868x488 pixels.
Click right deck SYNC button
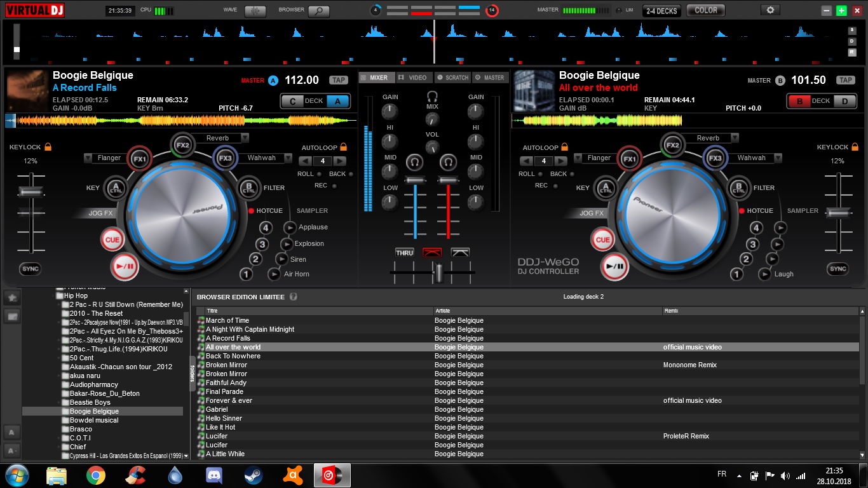838,269
